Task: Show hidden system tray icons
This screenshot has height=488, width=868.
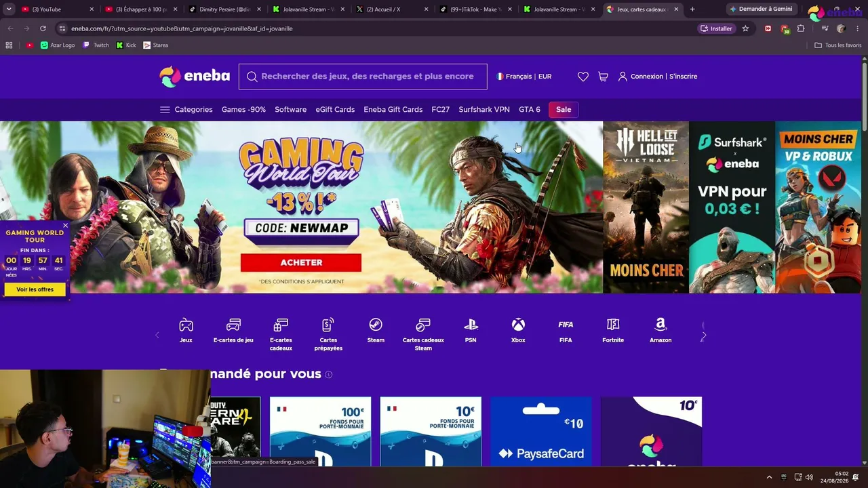Action: coord(769,477)
